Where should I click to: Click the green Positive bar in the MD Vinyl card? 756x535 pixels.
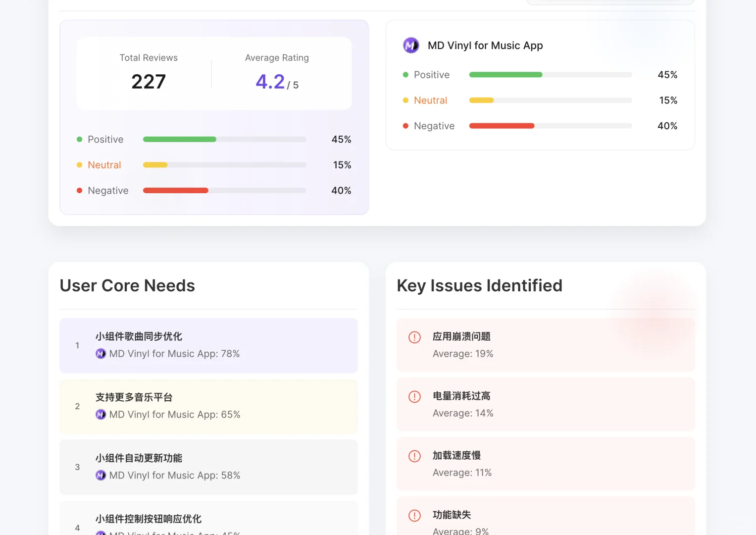pos(506,75)
